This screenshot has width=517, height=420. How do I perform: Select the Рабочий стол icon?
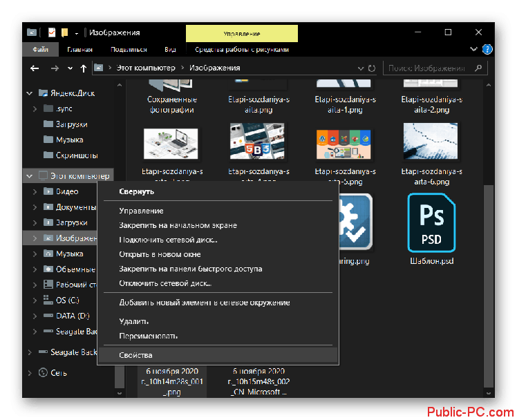(x=48, y=285)
